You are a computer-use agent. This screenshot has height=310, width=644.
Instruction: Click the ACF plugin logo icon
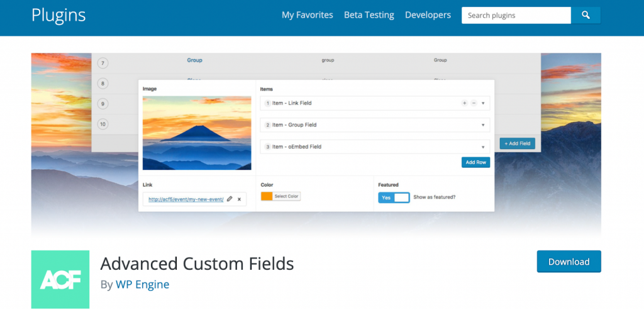[x=60, y=279]
